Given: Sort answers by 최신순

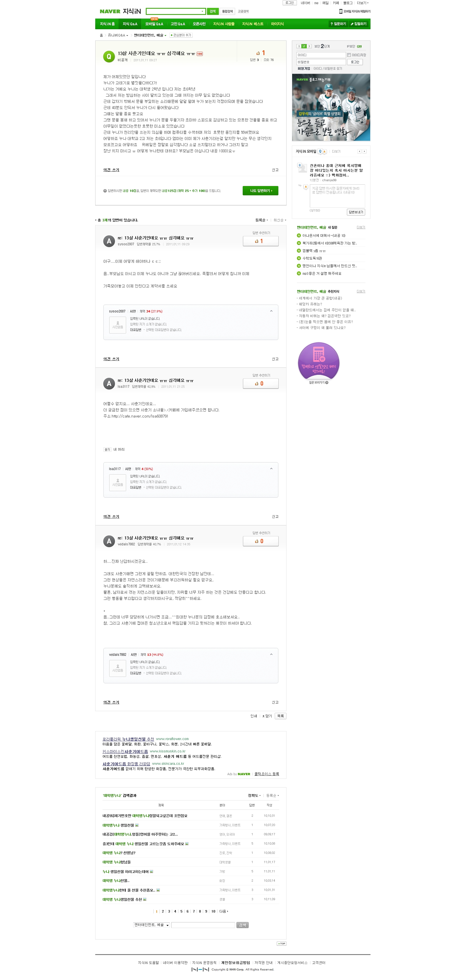Looking at the screenshot, I should coord(279,220).
